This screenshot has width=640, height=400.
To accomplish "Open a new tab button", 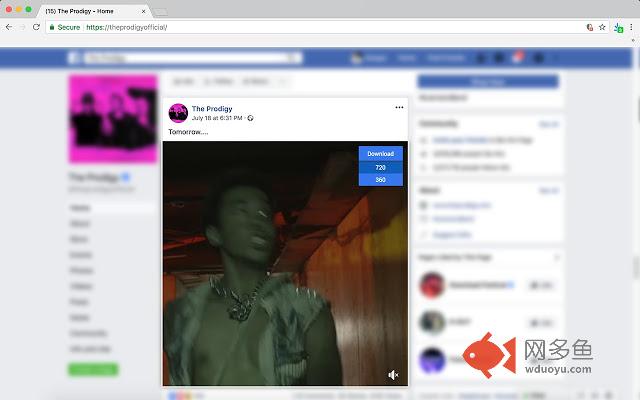I will click(161, 12).
